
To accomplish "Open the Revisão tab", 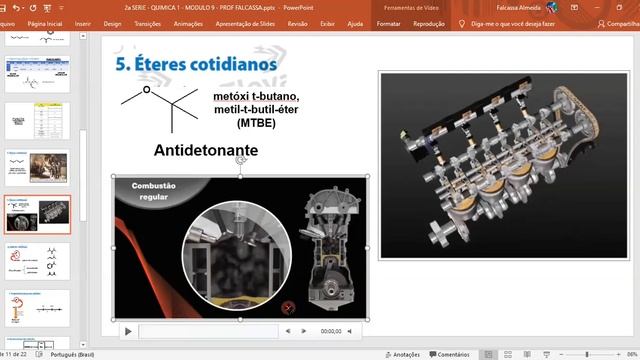I will tap(298, 24).
